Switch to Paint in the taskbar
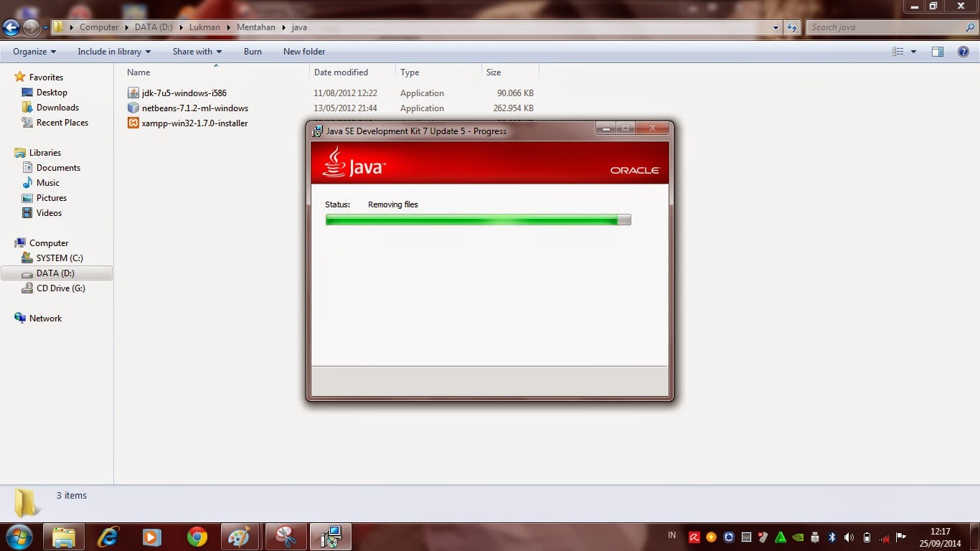This screenshot has height=551, width=980. [x=239, y=537]
